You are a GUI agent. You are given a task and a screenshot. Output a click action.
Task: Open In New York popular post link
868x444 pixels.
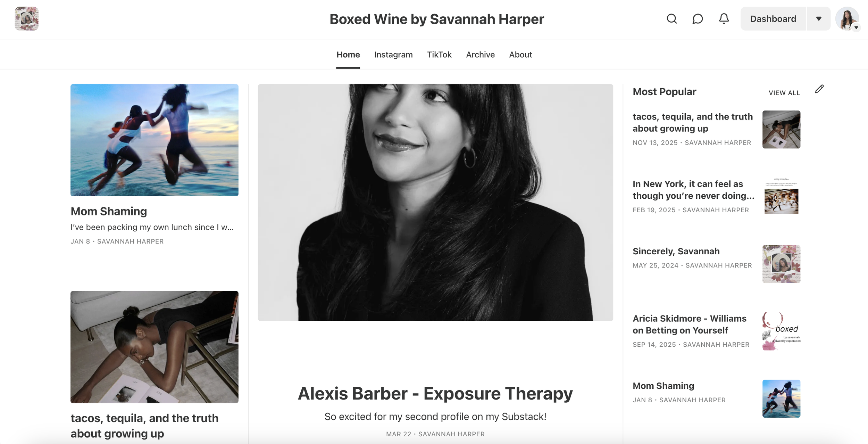[x=693, y=190]
